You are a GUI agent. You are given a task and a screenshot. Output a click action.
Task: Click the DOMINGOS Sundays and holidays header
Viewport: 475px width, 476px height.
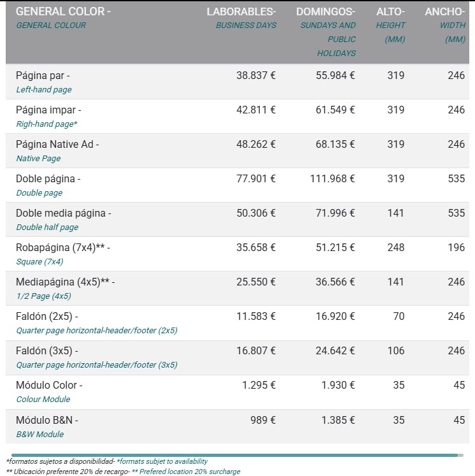pos(325,12)
